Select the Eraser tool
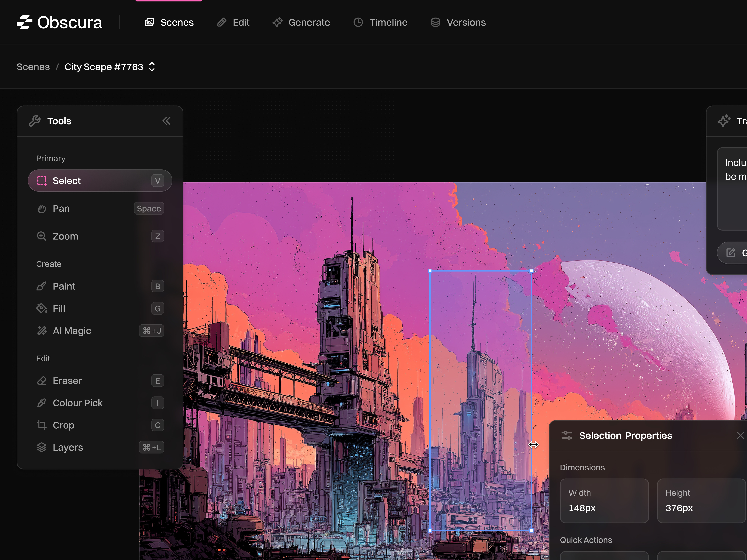The height and width of the screenshot is (560, 747). 100,381
